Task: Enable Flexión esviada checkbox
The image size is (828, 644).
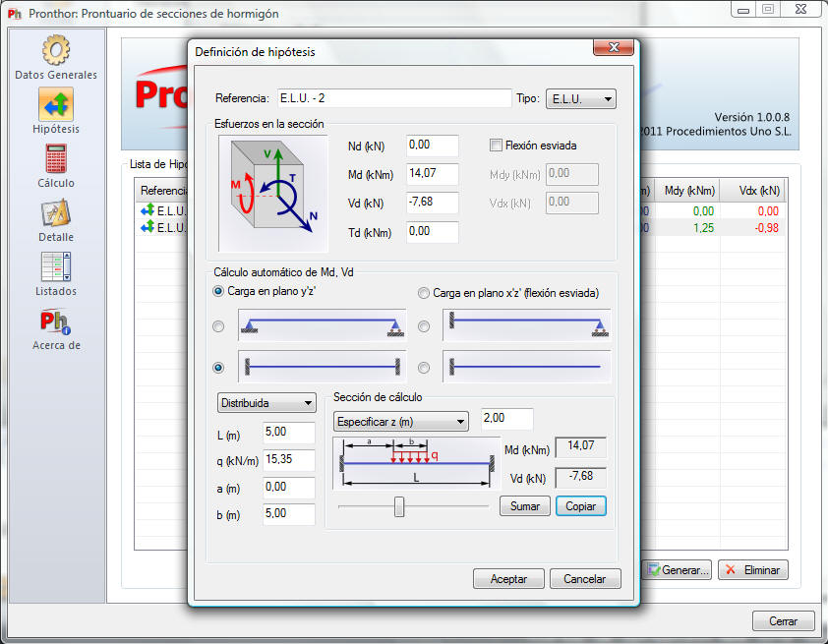Action: (496, 146)
